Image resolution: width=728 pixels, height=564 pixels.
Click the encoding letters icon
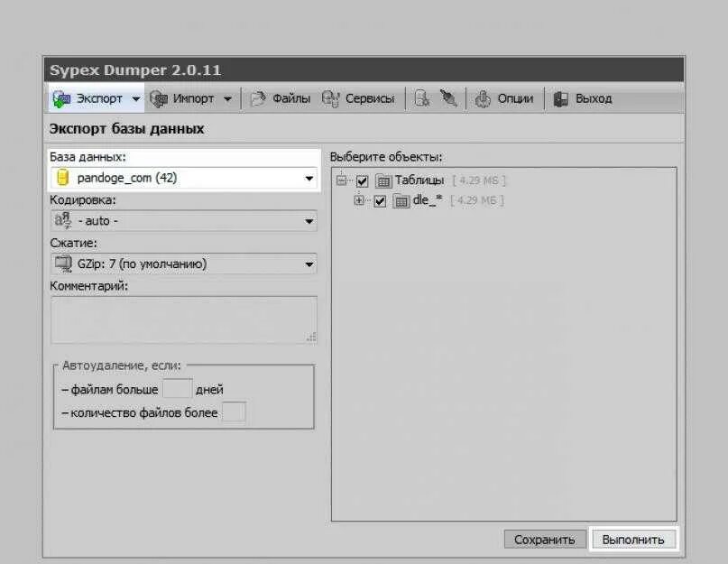coord(62,220)
